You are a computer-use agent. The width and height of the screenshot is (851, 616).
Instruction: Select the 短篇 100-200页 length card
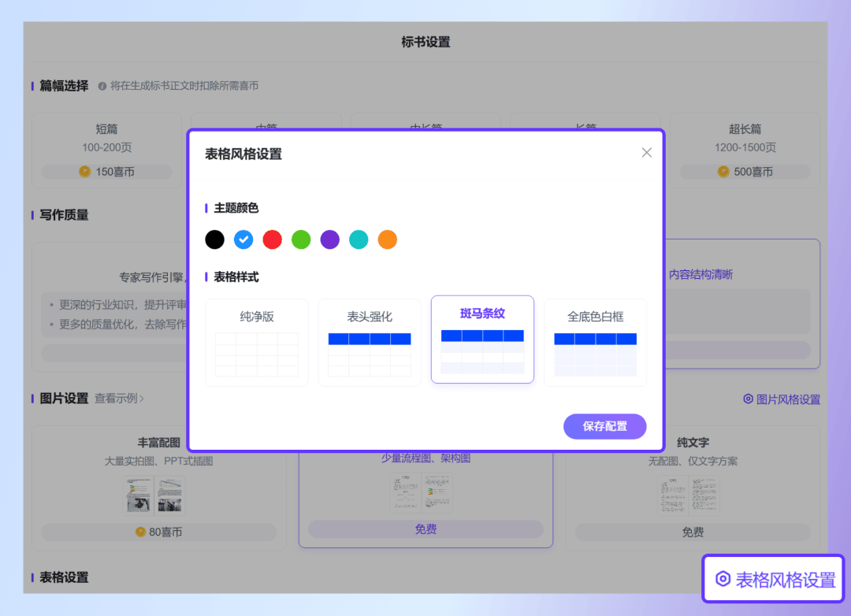107,150
